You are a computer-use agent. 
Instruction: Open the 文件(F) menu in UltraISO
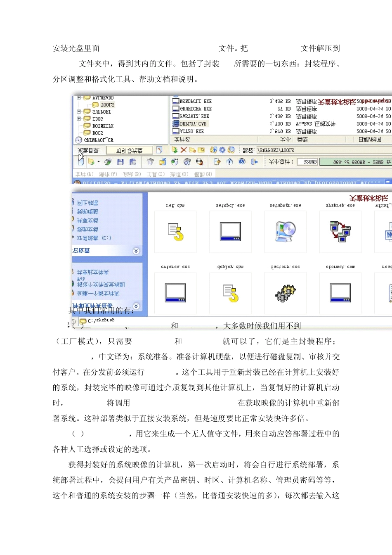click(x=85, y=174)
